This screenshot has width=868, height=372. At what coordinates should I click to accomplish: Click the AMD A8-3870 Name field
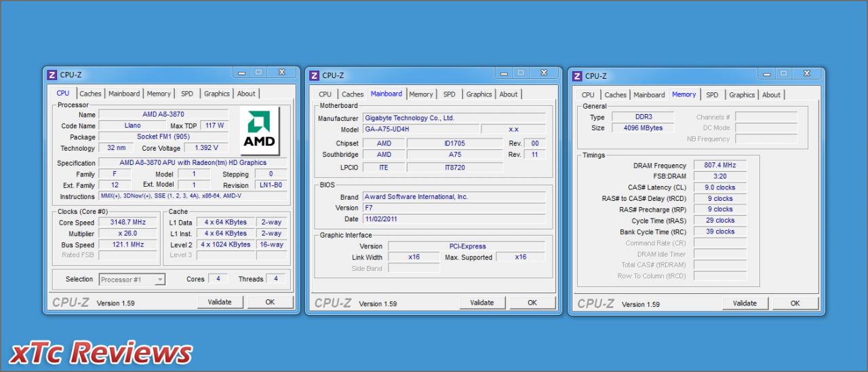pos(163,114)
